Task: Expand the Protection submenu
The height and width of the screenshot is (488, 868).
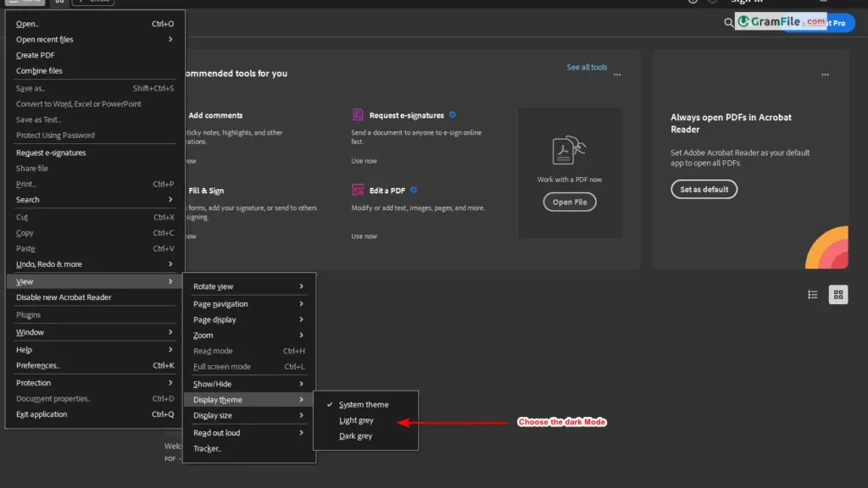Action: (x=94, y=383)
